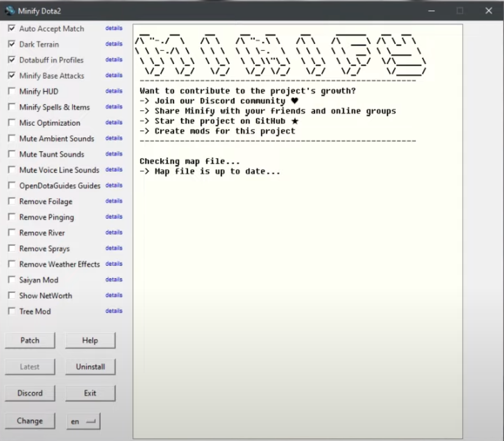Click Uninstall button
Image resolution: width=504 pixels, height=441 pixels.
pyautogui.click(x=90, y=367)
